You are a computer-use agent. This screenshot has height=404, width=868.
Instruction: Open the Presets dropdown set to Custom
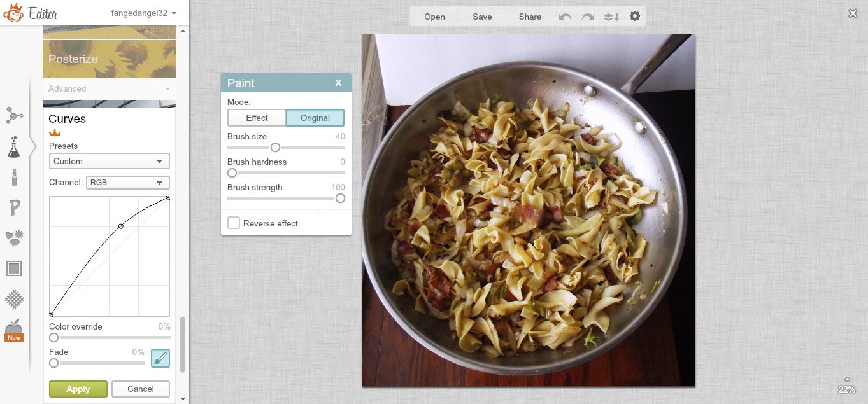(x=110, y=161)
